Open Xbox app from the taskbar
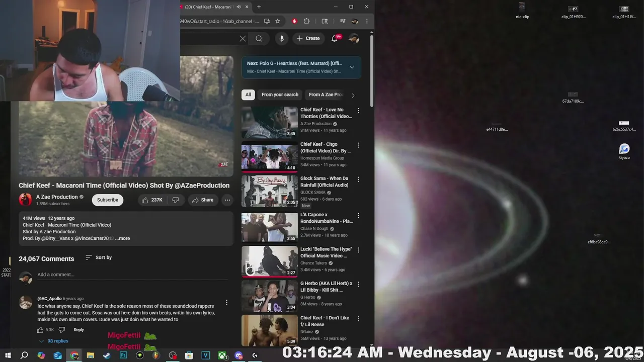Image resolution: width=644 pixels, height=362 pixels. click(222, 355)
